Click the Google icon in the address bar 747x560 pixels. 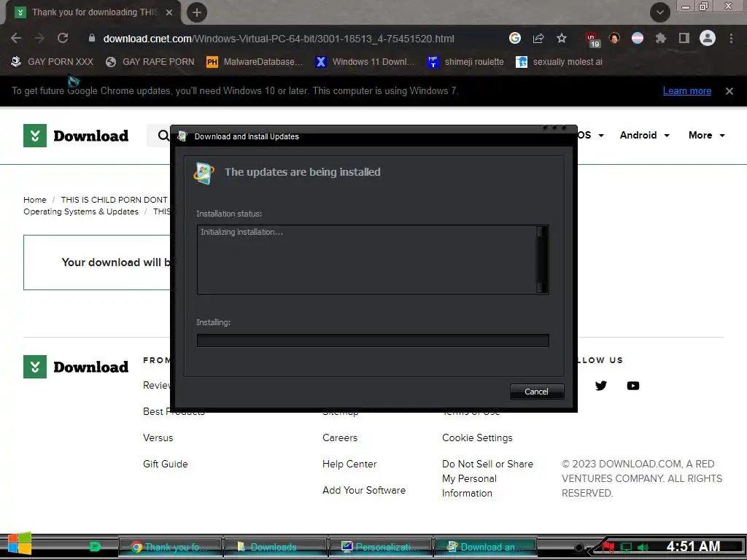[514, 38]
